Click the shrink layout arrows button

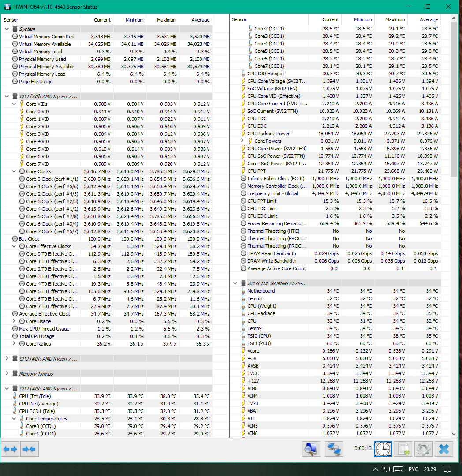(x=29, y=449)
